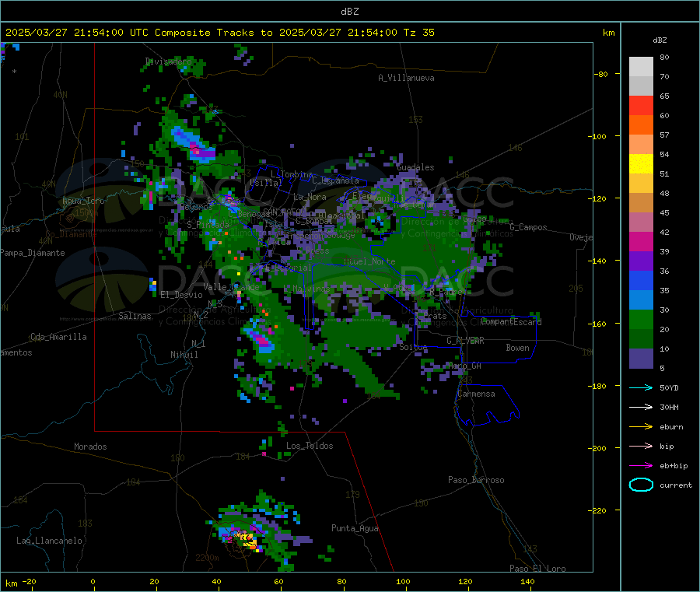Select the 20 dBZ green swatch
Image resolution: width=700 pixels, height=592 pixels.
(641, 320)
